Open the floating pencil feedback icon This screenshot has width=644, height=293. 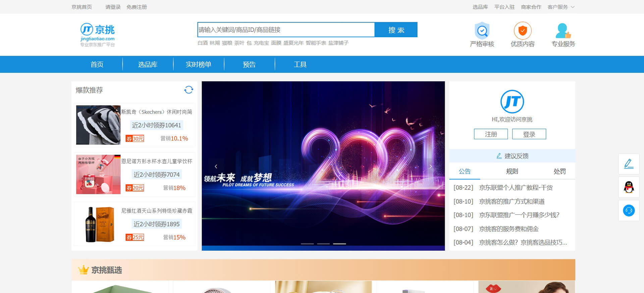(629, 164)
